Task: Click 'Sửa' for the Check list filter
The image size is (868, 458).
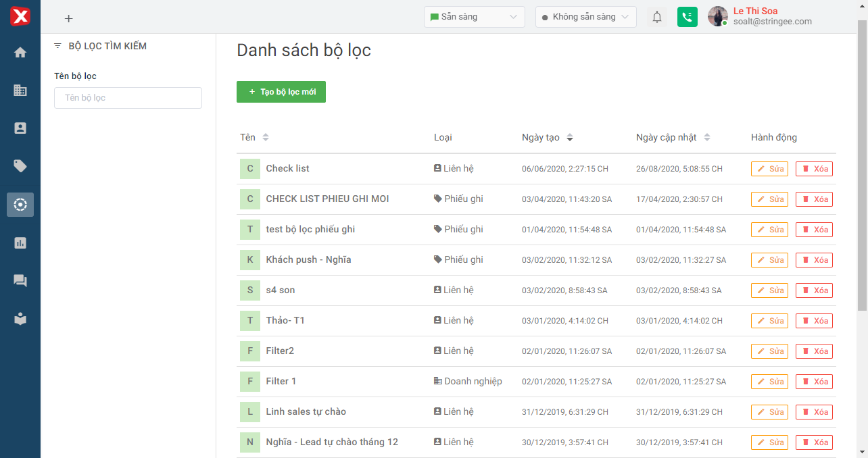Action: click(769, 169)
